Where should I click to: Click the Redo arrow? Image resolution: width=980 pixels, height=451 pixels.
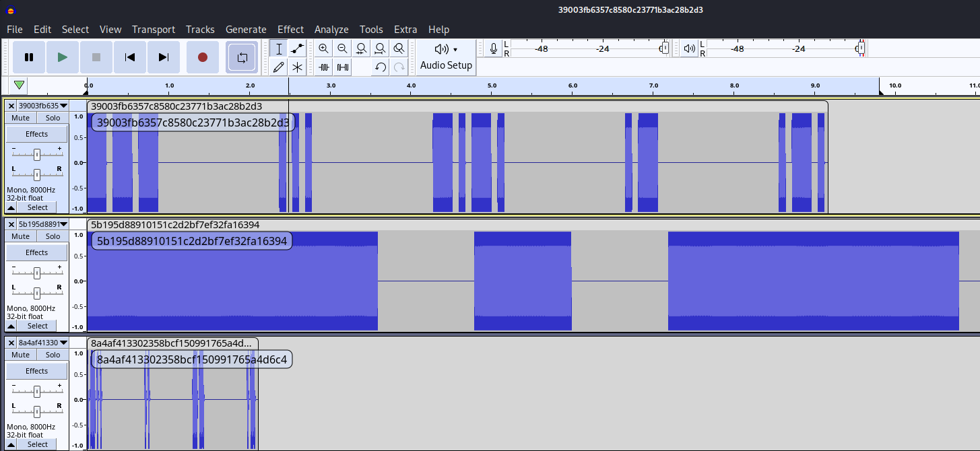[x=399, y=67]
